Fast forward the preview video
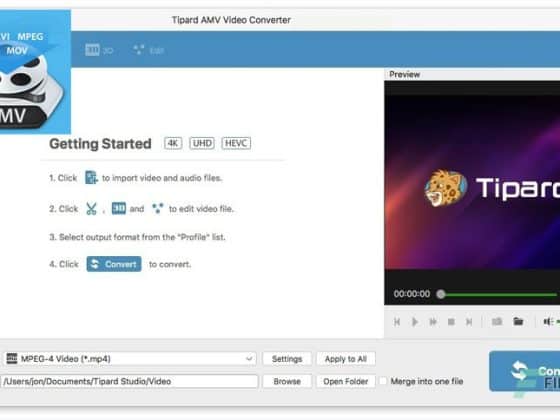Viewport: 560px width, 420px height. pyautogui.click(x=433, y=322)
